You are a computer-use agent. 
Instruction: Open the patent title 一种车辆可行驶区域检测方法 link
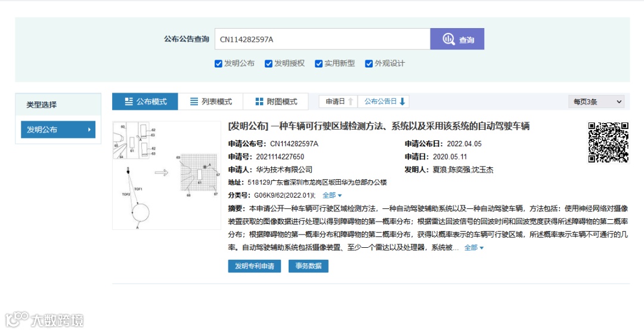point(379,126)
